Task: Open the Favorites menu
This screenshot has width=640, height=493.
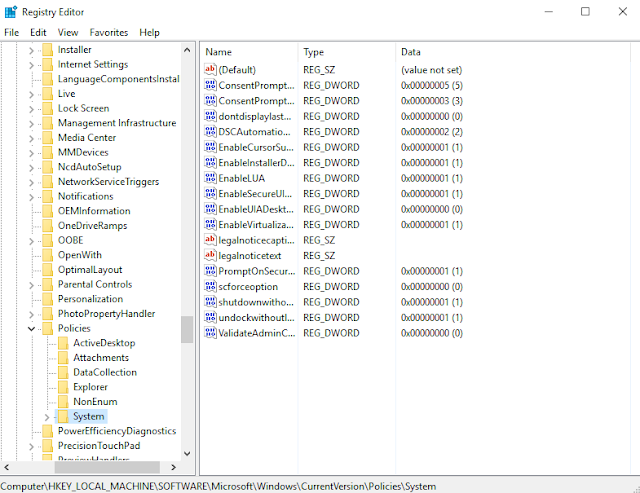Action: click(109, 32)
